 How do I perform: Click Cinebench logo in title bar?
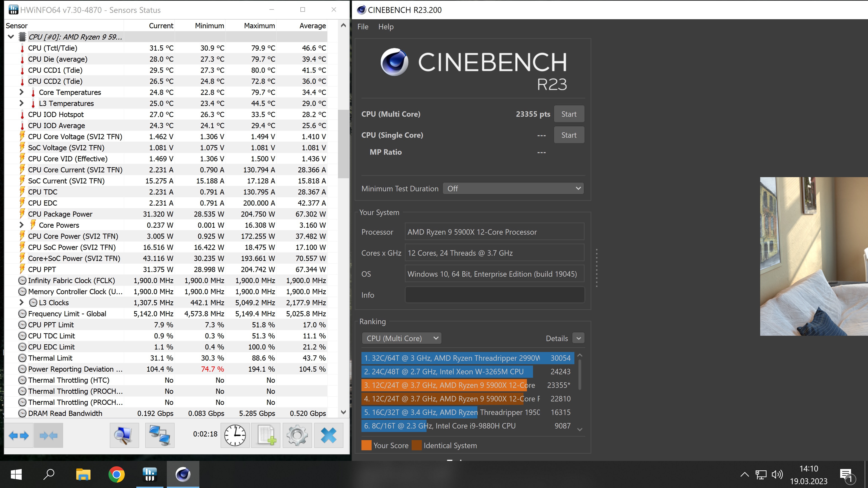pos(361,10)
